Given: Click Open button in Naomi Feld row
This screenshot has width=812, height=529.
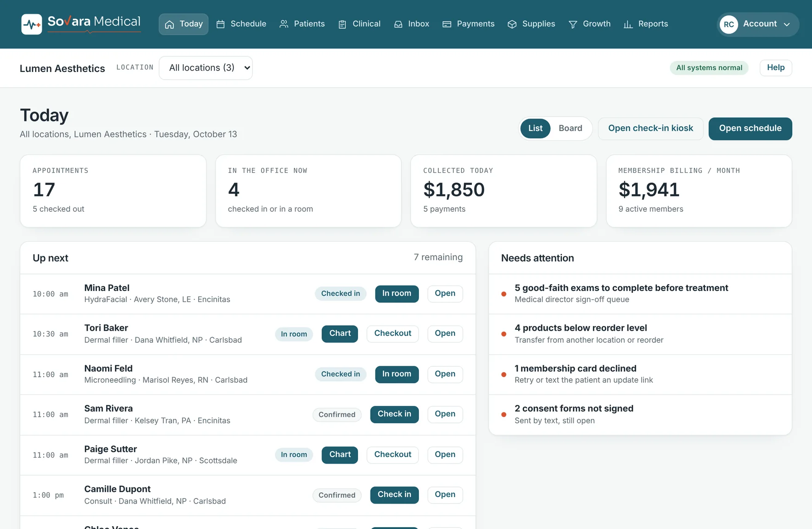Looking at the screenshot, I should click(x=445, y=374).
